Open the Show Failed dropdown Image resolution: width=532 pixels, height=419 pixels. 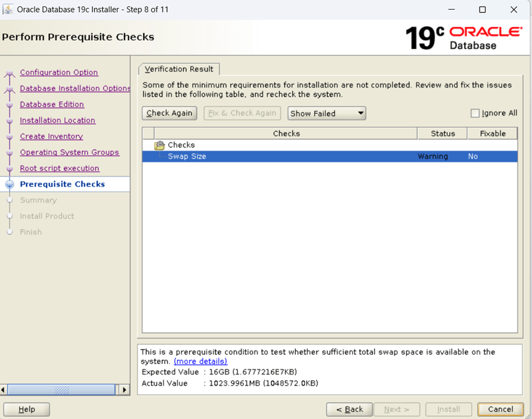327,113
